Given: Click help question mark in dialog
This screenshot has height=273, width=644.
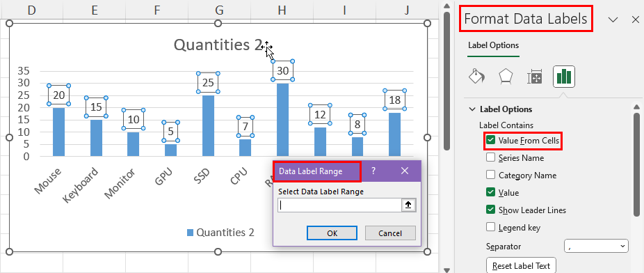Looking at the screenshot, I should [x=373, y=171].
